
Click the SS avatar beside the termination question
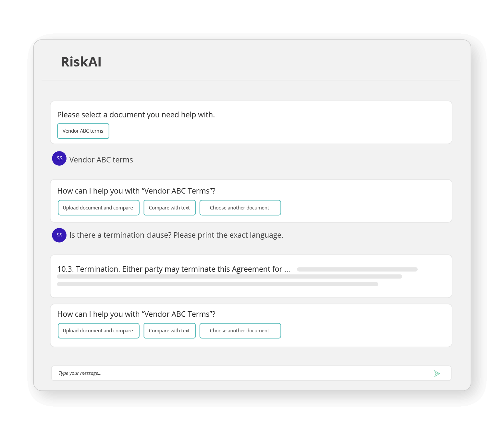coord(59,235)
